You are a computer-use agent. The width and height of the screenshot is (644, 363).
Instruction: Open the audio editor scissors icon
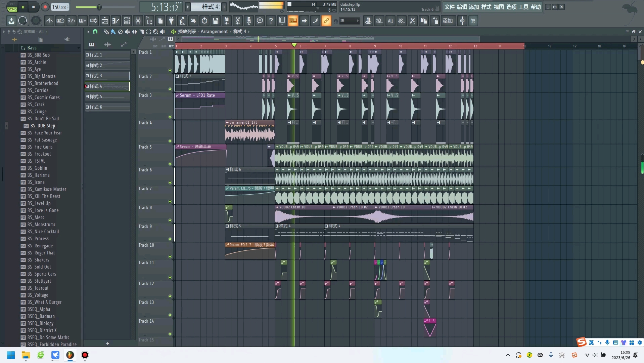pos(238,21)
